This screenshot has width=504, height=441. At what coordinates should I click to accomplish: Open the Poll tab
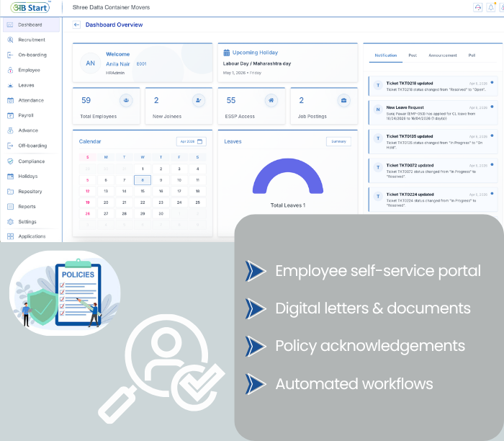(x=472, y=55)
